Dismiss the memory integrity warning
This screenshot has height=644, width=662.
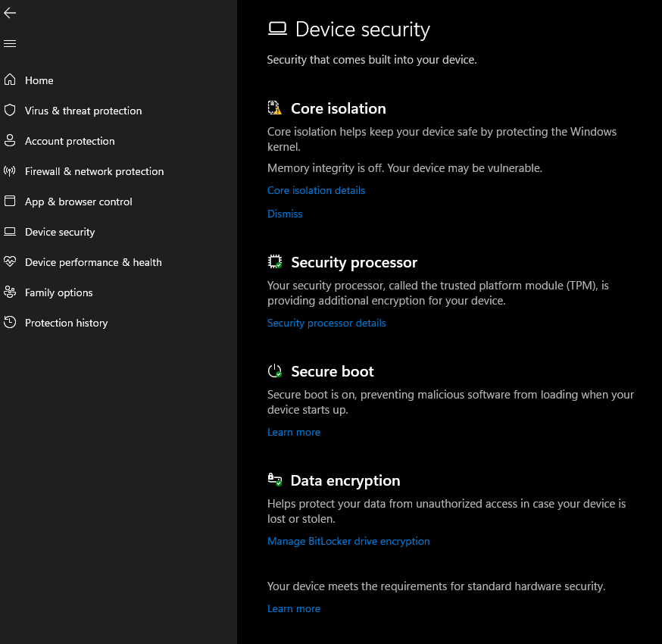pos(285,214)
